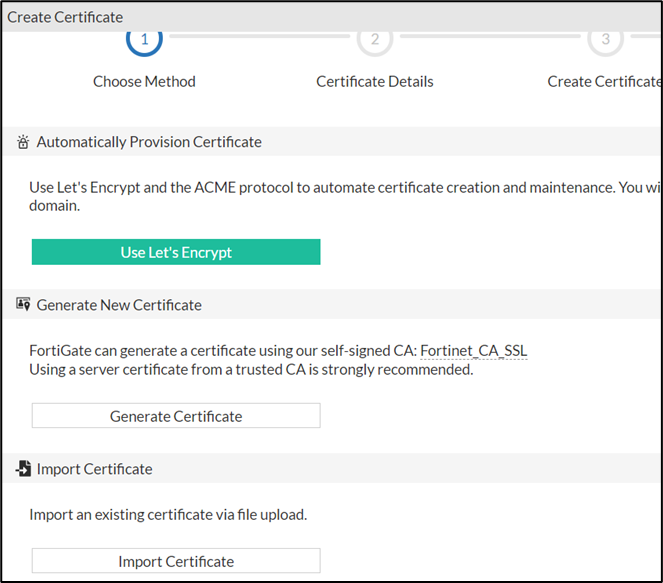This screenshot has height=583, width=663.
Task: Jump to the step 2 circle
Action: coord(375,40)
